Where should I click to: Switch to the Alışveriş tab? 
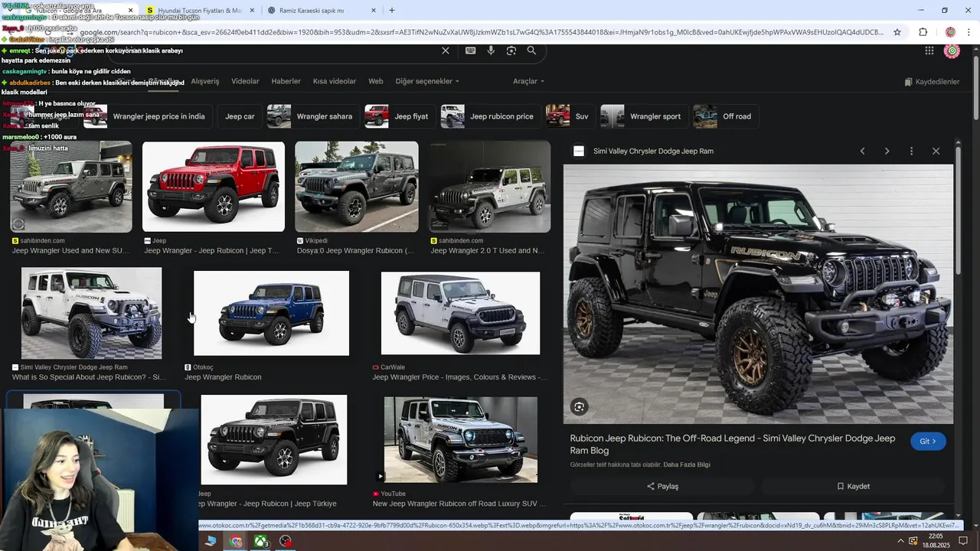point(205,81)
